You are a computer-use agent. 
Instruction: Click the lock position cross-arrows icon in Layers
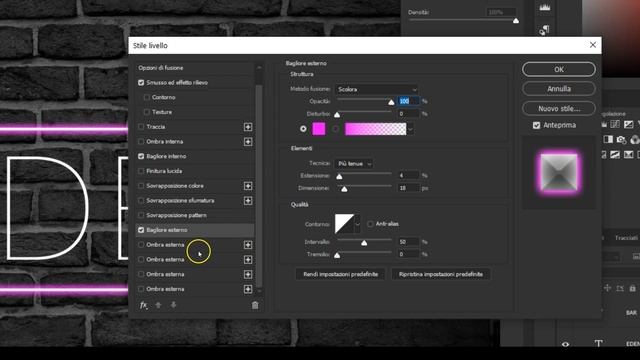[x=607, y=288]
